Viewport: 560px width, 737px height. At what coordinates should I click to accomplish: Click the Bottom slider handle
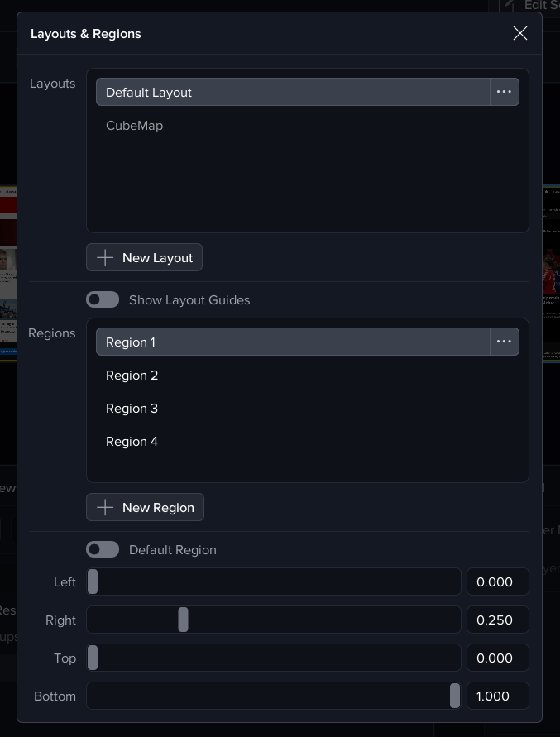coord(454,696)
